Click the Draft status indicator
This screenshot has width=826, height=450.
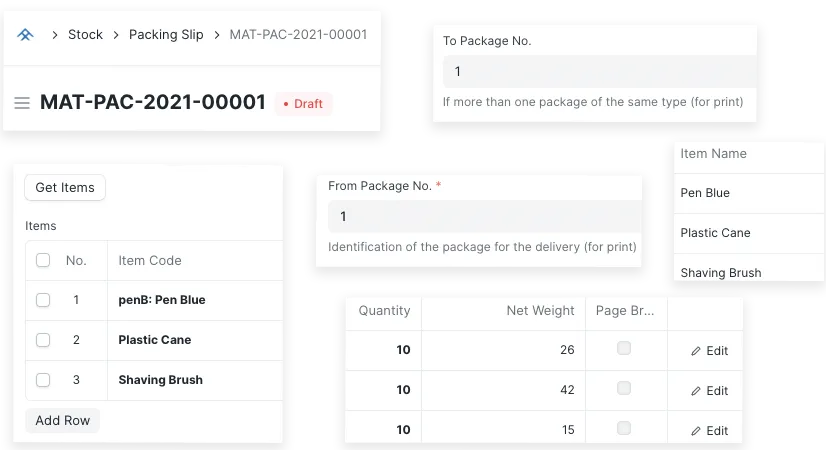click(303, 104)
